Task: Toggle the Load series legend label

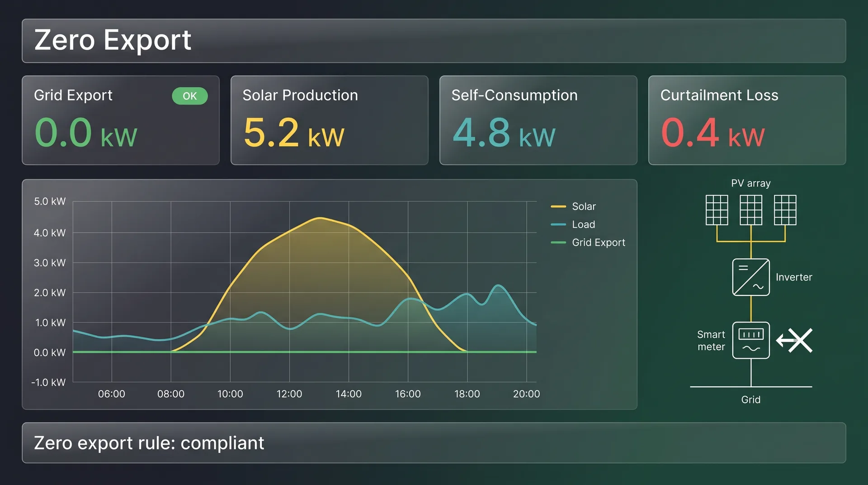Action: point(584,224)
